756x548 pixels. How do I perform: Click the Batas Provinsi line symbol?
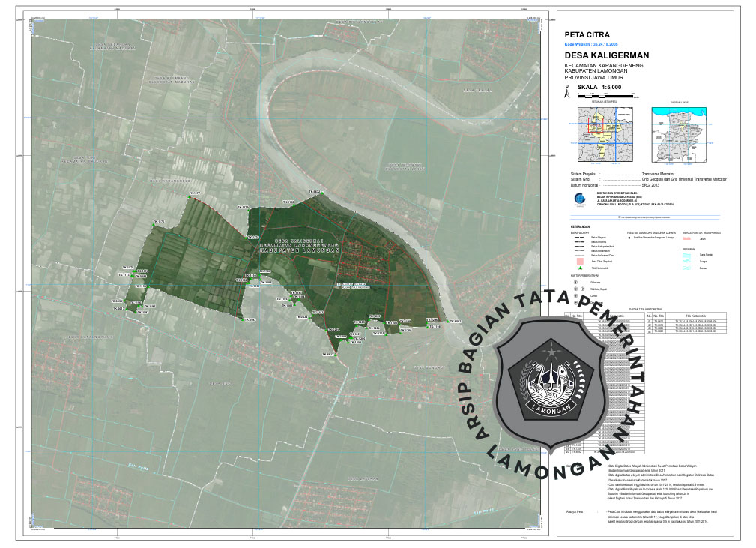tap(579, 243)
